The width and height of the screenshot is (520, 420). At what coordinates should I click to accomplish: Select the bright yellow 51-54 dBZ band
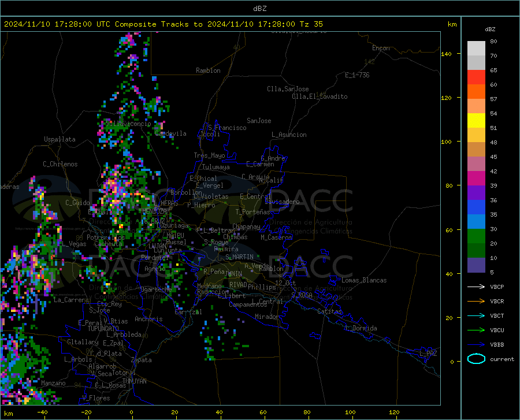pyautogui.click(x=476, y=121)
